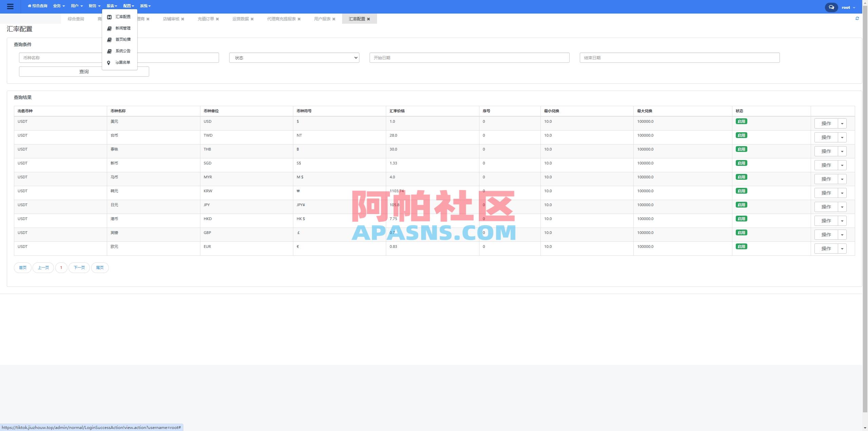Expand the operation dropdown arrow on the TWD row
The image size is (868, 431).
click(x=842, y=137)
